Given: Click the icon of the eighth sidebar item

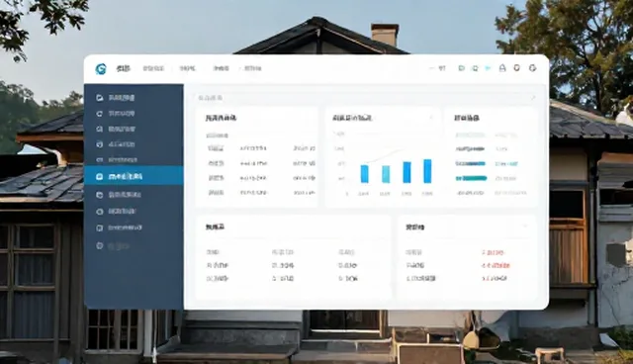Looking at the screenshot, I should coord(100,212).
